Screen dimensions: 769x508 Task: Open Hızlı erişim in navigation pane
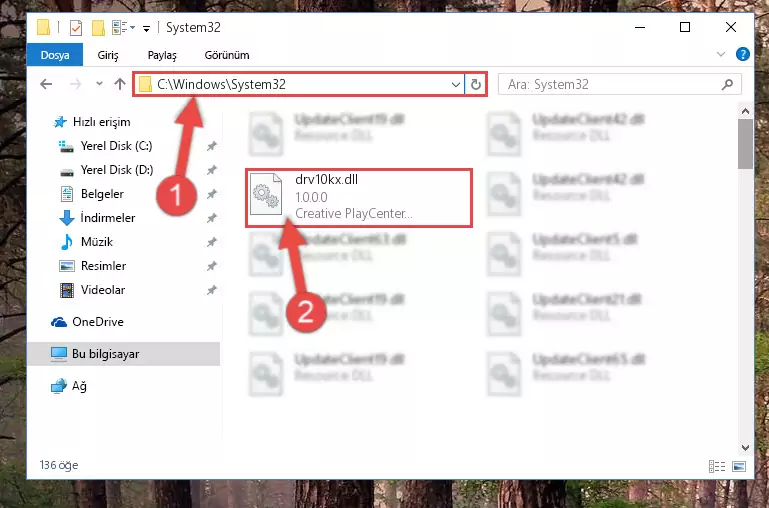102,122
